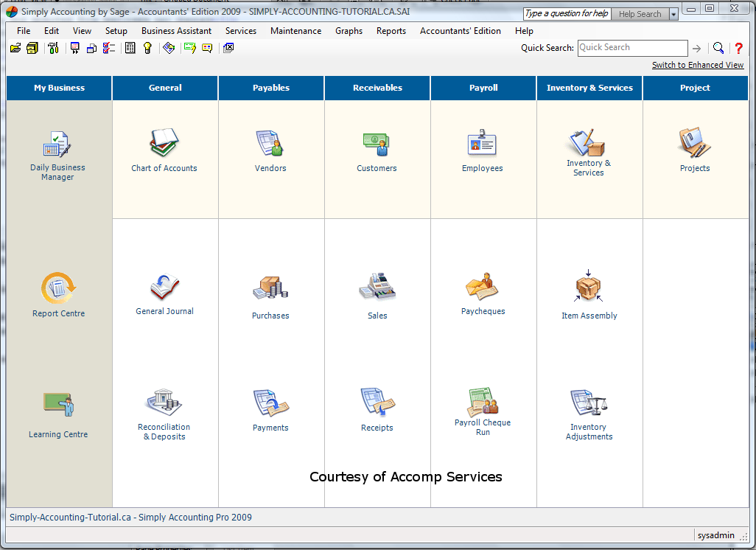Click the green note with lightning toolbar icon
The height and width of the screenshot is (550, 756).
coord(190,48)
